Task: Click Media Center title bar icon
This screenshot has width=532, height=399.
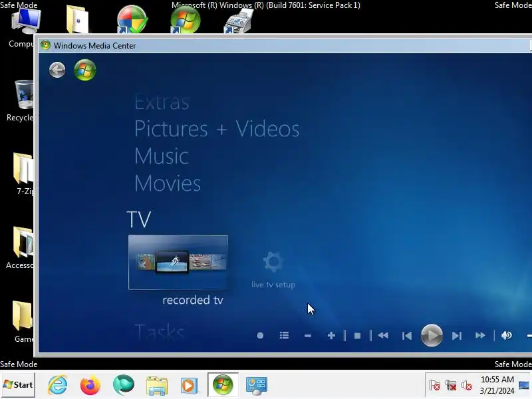Action: [x=45, y=45]
